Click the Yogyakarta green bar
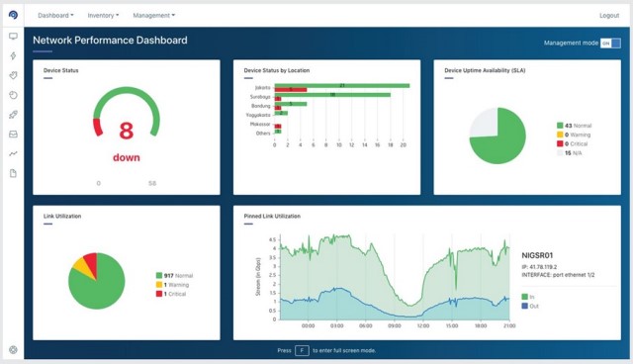This screenshot has width=633, height=364. [281, 113]
